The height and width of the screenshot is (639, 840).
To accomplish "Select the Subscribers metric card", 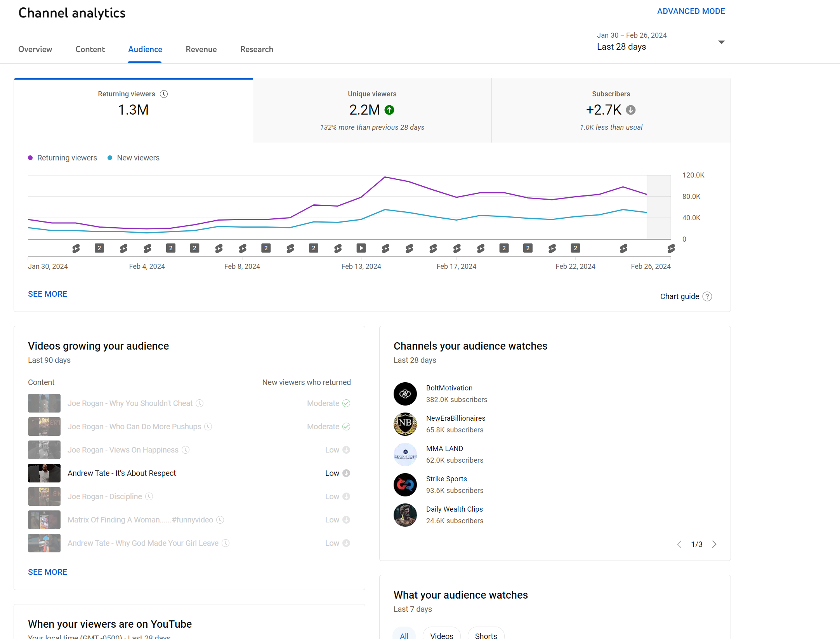I will 611,111.
